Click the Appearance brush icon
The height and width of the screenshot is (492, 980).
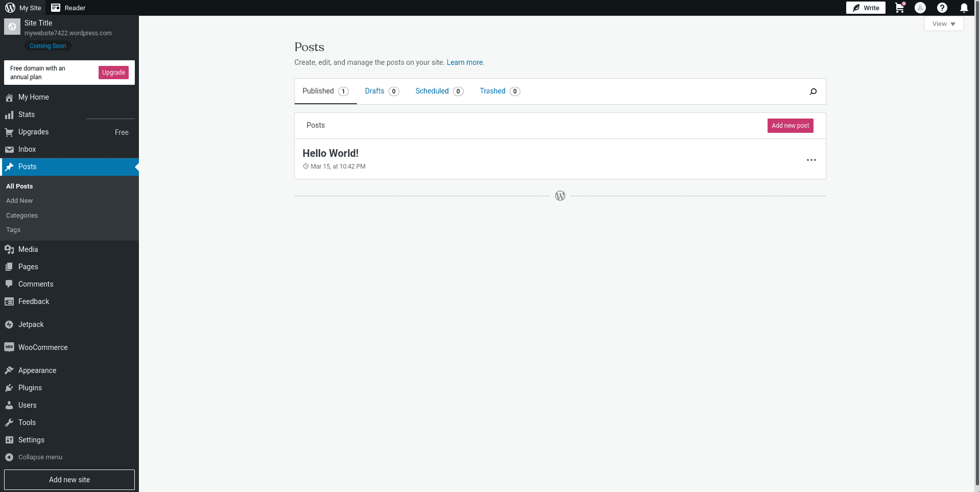coord(9,370)
